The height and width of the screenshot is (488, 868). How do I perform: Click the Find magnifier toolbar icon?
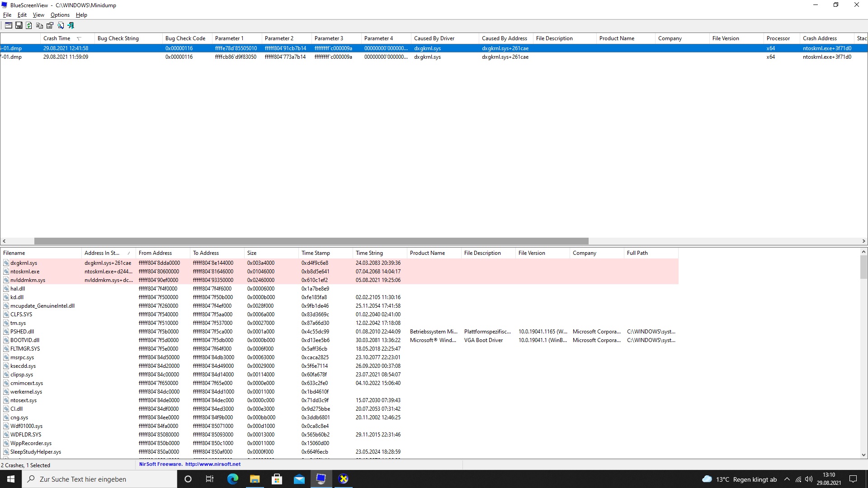tap(60, 26)
